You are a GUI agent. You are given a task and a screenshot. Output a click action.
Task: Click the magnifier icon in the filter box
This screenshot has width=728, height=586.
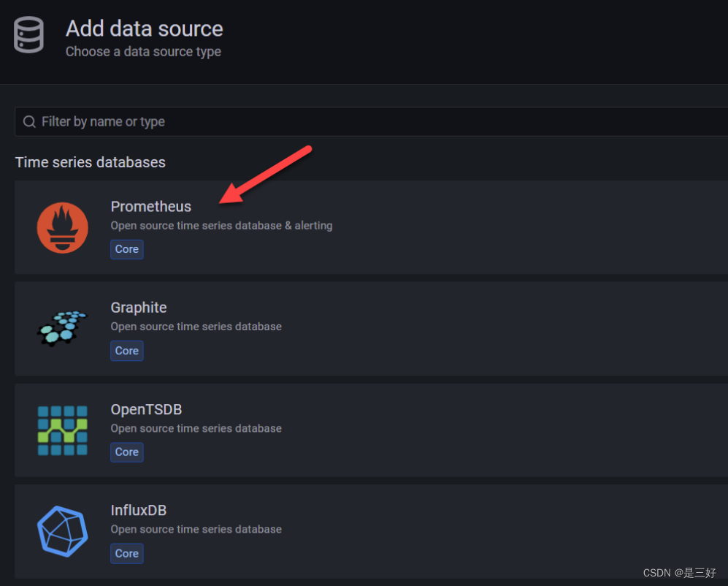29,122
